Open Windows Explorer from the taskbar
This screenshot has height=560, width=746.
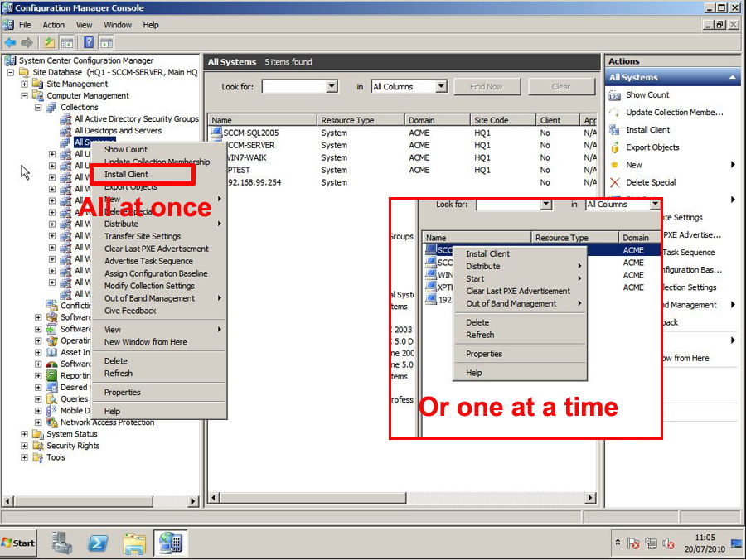(x=134, y=543)
